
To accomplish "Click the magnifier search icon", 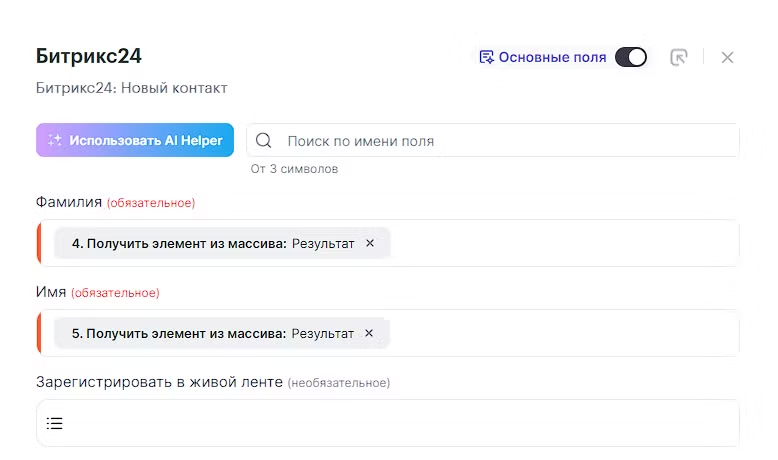I will [x=264, y=141].
